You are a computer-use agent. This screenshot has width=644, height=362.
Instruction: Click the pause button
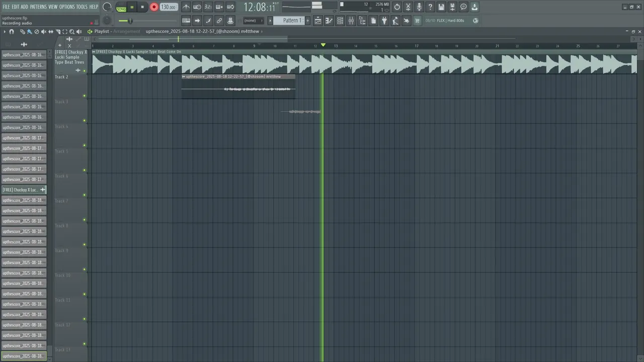[x=132, y=7]
